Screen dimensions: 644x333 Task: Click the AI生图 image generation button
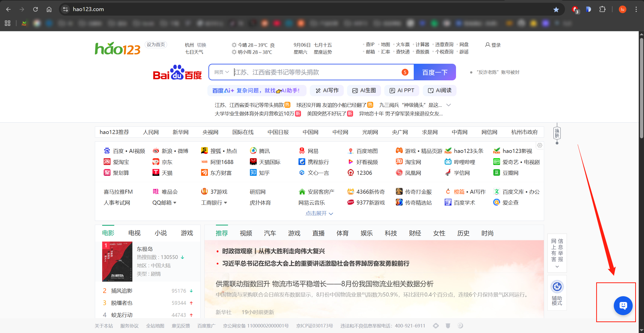(x=364, y=90)
